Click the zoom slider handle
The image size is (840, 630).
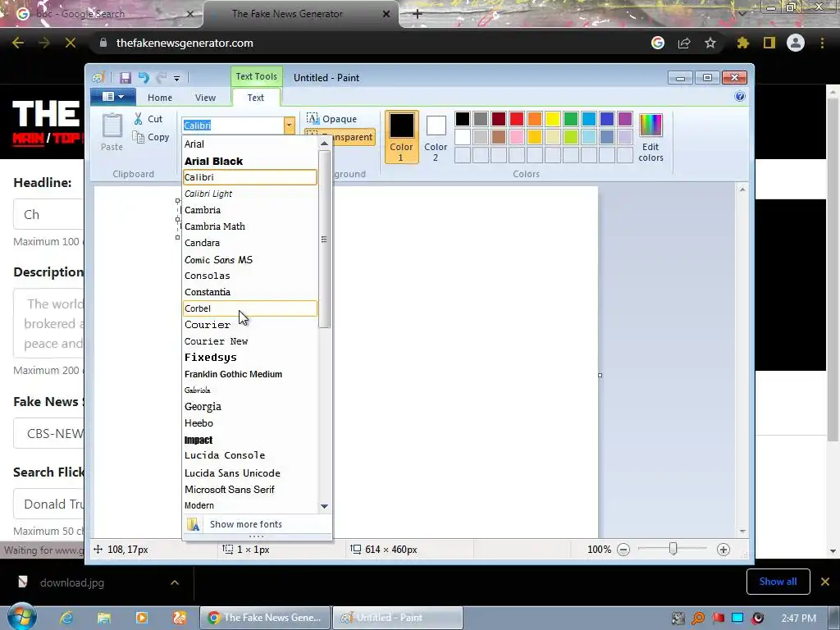(x=673, y=549)
